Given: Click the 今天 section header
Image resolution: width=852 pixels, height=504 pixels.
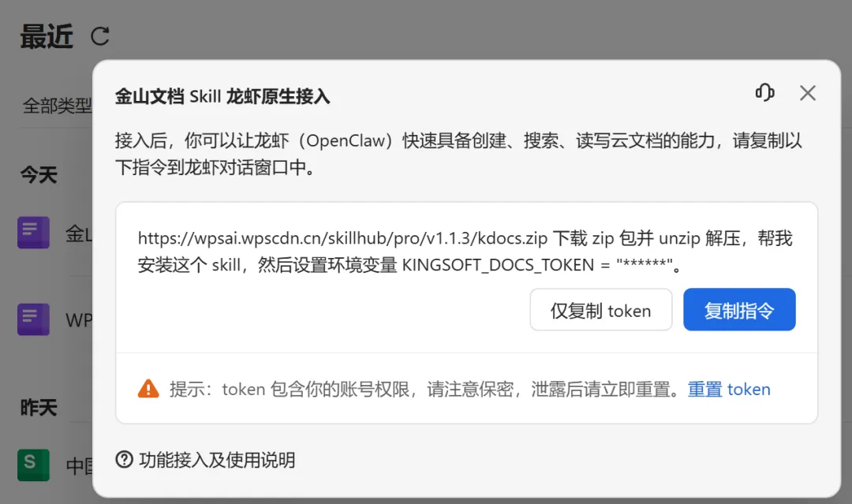Looking at the screenshot, I should click(39, 175).
